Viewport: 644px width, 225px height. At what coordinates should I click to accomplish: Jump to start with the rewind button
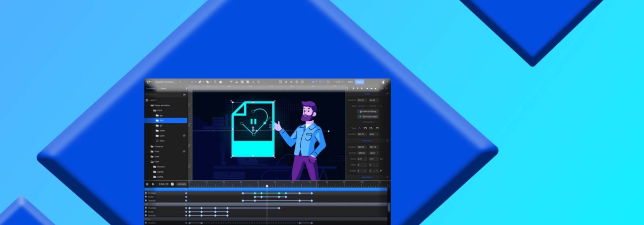147,184
